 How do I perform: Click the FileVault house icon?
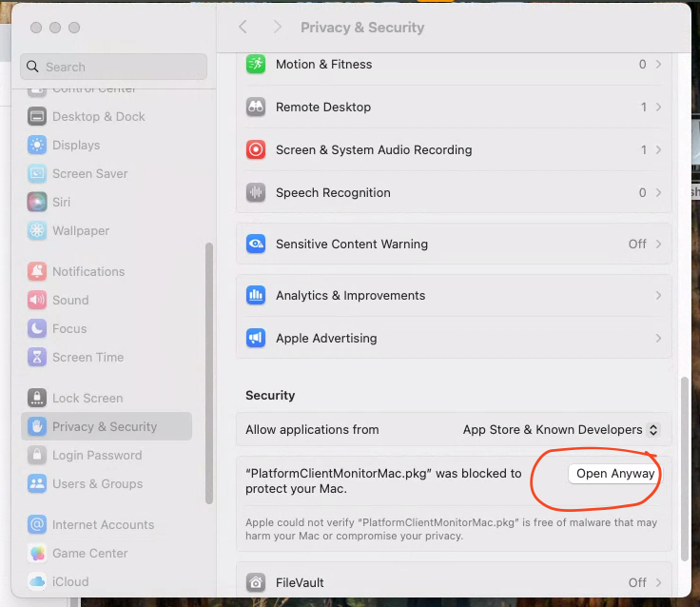[256, 582]
